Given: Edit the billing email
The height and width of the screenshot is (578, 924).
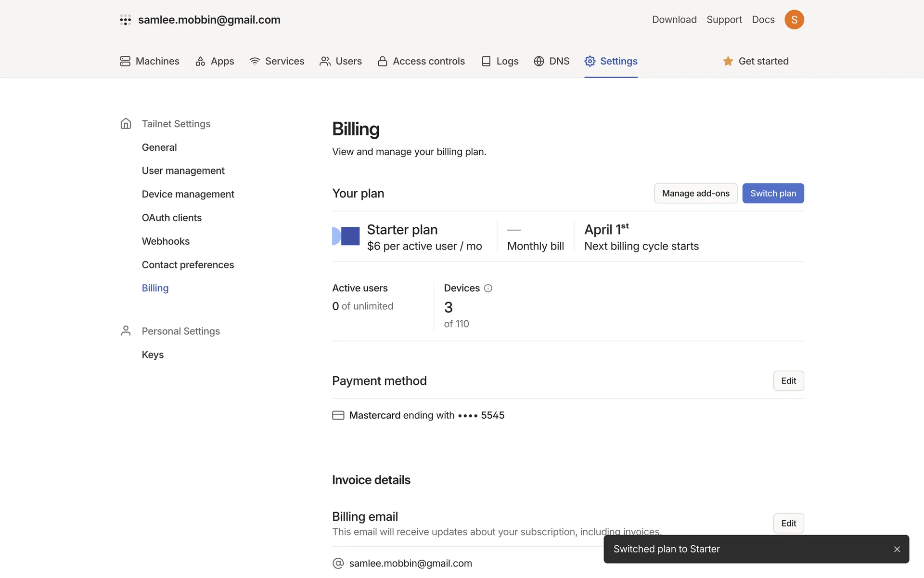Looking at the screenshot, I should 788,523.
